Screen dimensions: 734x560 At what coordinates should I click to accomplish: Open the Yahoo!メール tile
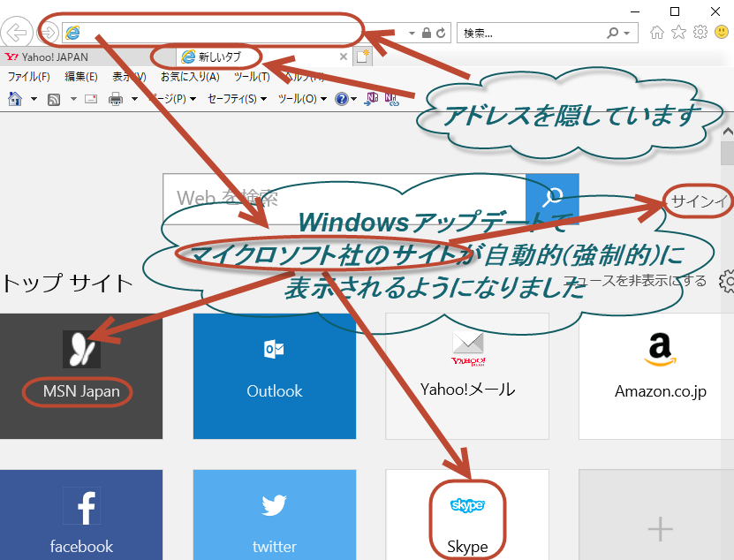click(467, 376)
